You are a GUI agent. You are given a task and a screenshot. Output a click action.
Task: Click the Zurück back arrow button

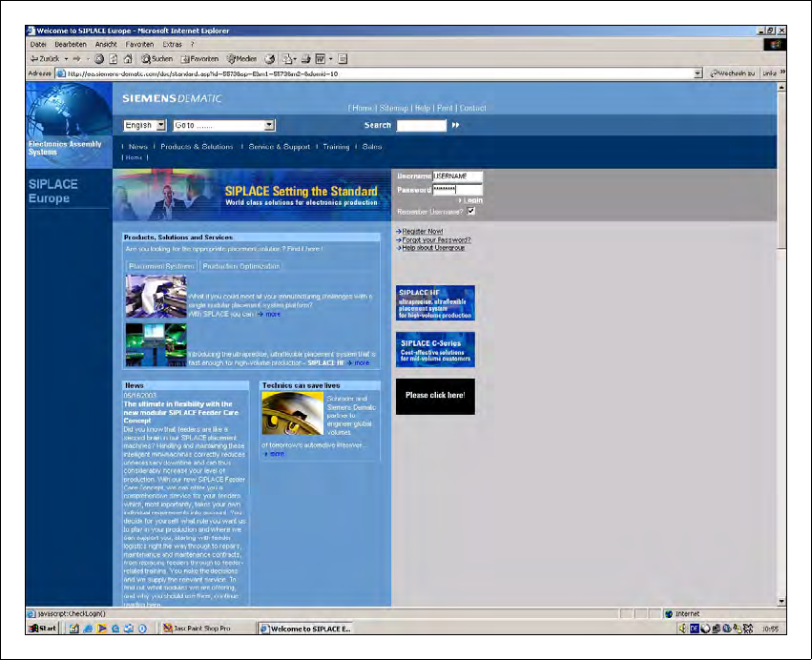click(x=45, y=59)
